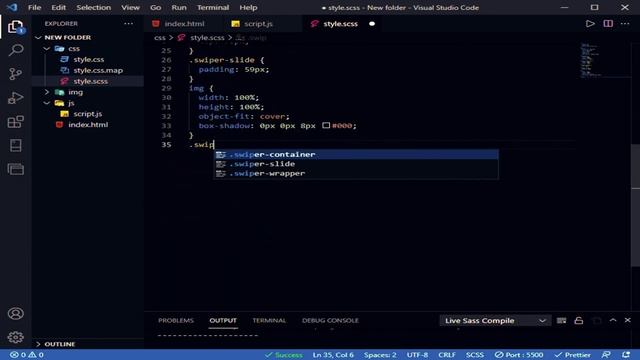This screenshot has width=640, height=360.
Task: Toggle output scroll lock icon
Action: coord(579,320)
